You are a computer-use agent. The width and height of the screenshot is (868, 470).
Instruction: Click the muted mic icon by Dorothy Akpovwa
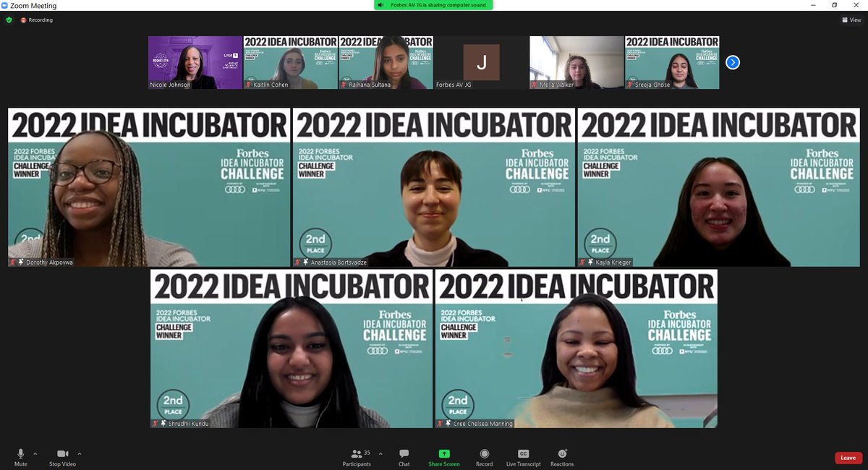(x=12, y=262)
